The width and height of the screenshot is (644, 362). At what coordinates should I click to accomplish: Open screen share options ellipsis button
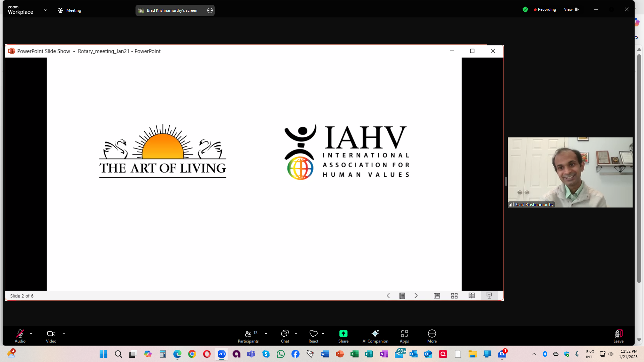point(210,10)
